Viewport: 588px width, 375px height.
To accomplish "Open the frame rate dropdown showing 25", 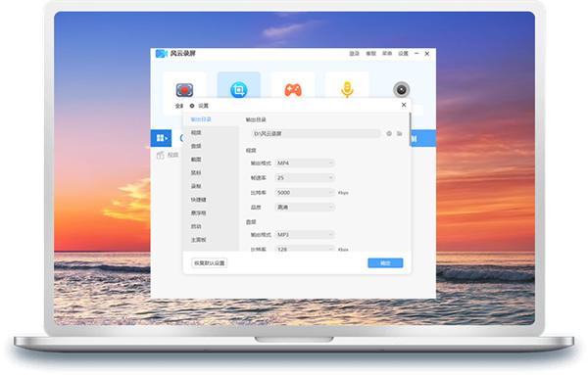I will [x=305, y=177].
